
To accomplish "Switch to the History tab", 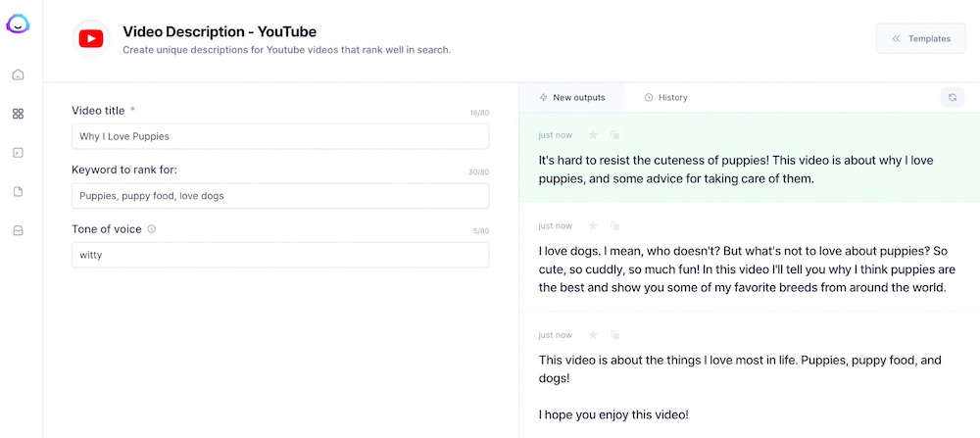I will click(666, 98).
